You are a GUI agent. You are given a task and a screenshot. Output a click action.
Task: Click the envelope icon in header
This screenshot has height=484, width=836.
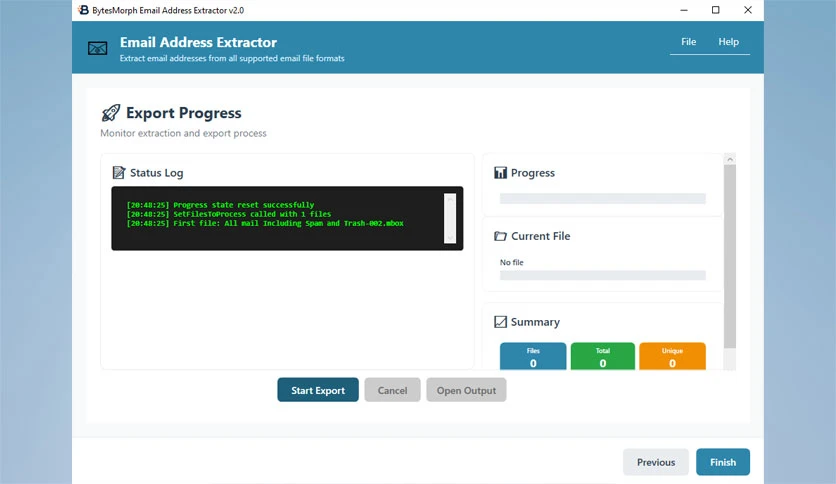coord(98,49)
